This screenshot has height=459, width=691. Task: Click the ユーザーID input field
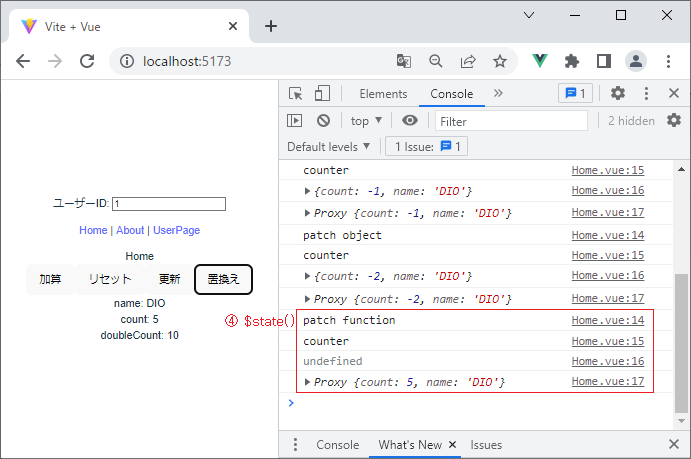click(169, 204)
